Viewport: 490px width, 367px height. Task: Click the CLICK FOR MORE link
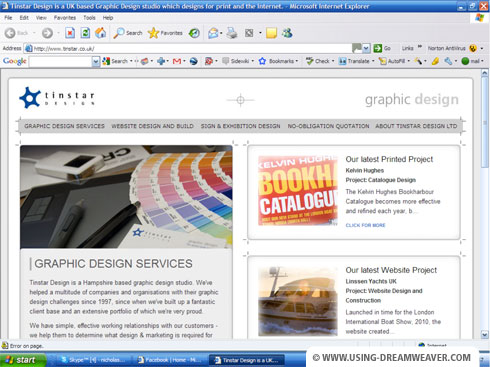365,225
